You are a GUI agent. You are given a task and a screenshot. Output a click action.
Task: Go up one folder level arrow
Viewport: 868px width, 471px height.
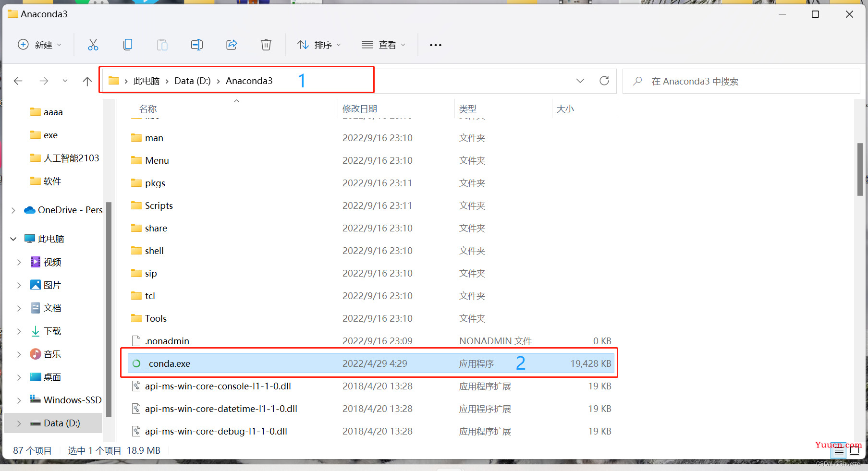(x=87, y=81)
